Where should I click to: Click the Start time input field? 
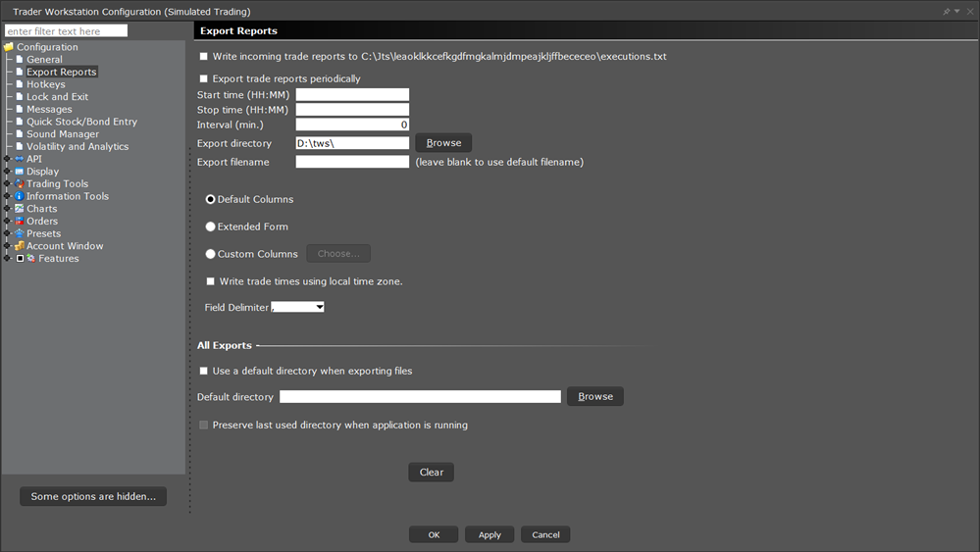(352, 95)
